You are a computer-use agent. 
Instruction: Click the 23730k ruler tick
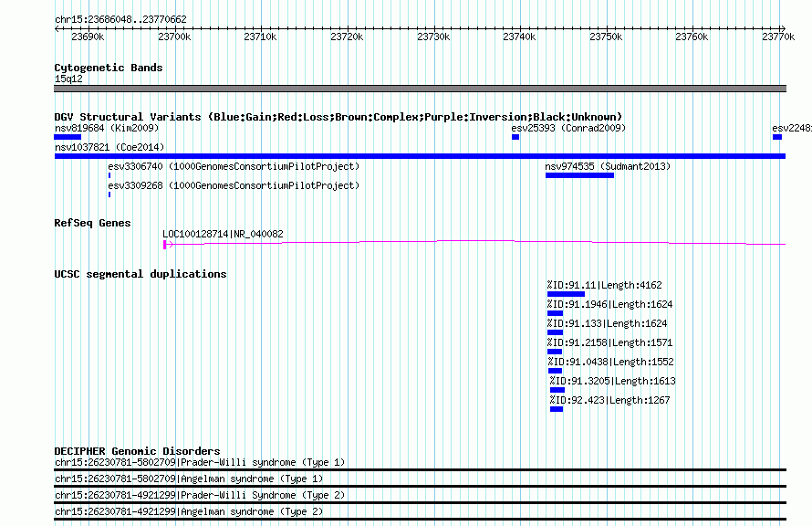coord(433,37)
